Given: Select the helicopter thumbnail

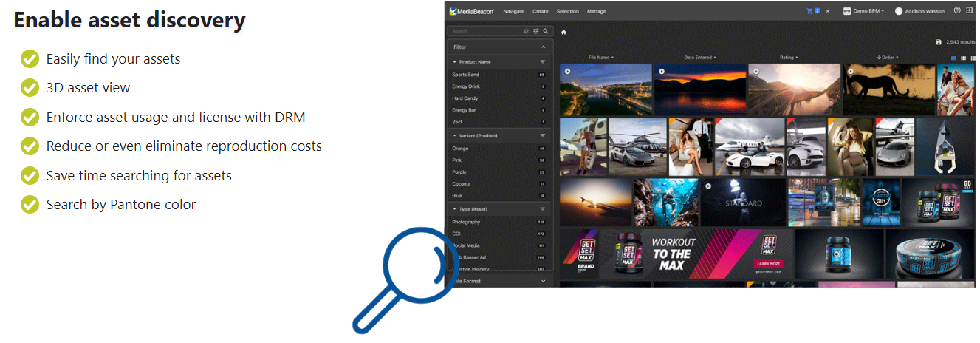Looking at the screenshot, I should coord(637,146).
